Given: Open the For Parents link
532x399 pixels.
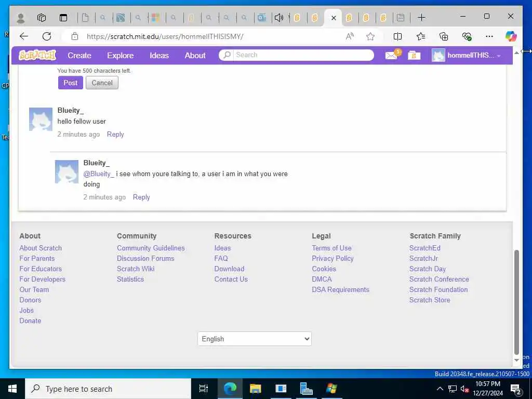Looking at the screenshot, I should [x=37, y=259].
